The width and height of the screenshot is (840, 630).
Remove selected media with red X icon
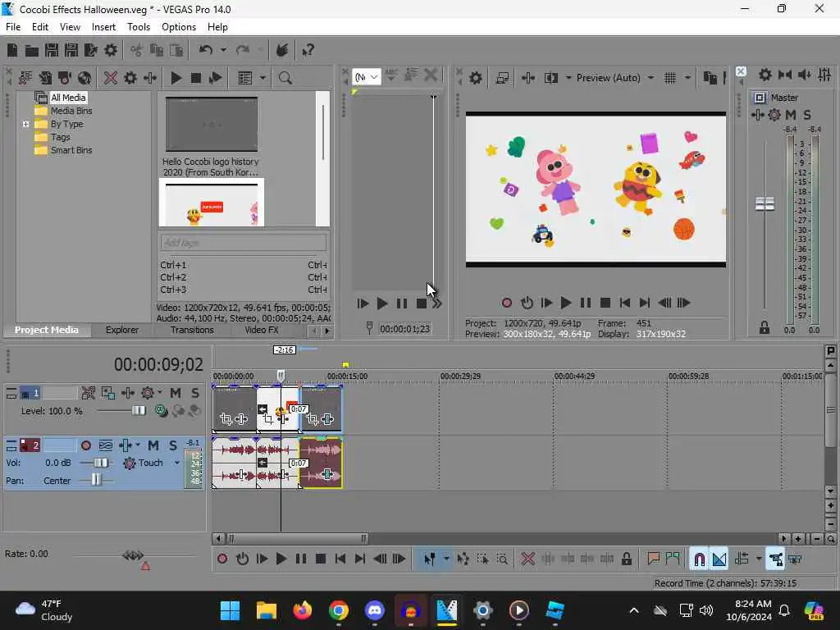pos(111,78)
